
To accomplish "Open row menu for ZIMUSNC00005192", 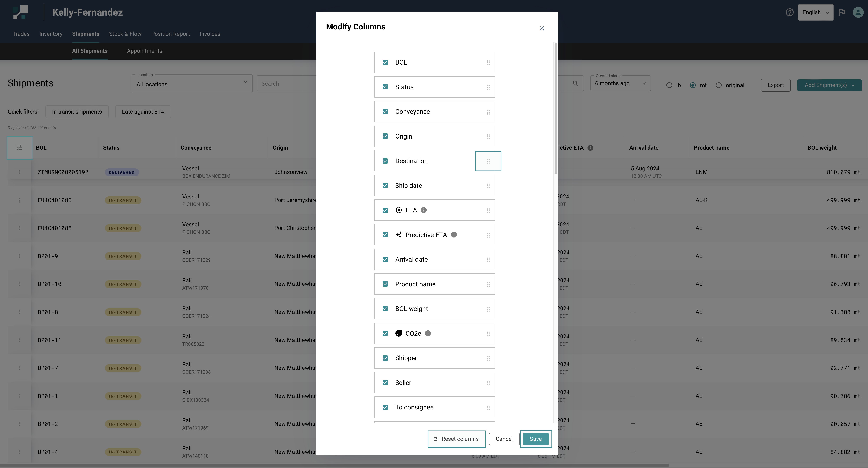I will [x=19, y=172].
